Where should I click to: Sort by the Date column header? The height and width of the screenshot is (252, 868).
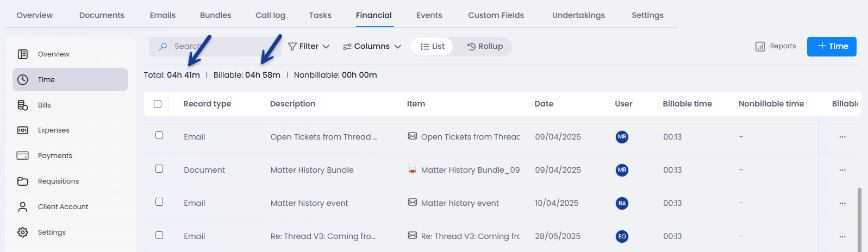click(544, 104)
